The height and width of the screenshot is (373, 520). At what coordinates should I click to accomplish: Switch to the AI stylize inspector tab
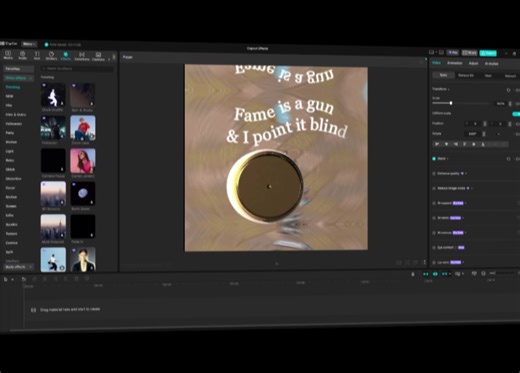pyautogui.click(x=491, y=64)
